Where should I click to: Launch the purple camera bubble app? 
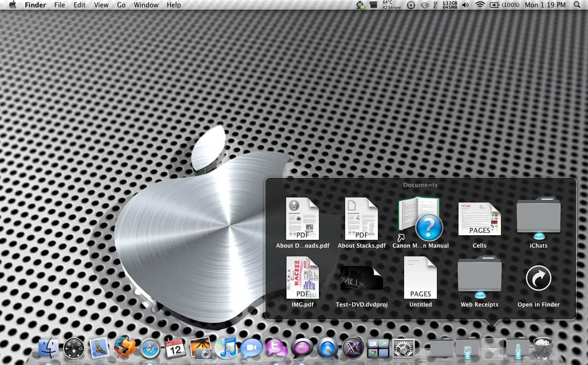click(302, 348)
